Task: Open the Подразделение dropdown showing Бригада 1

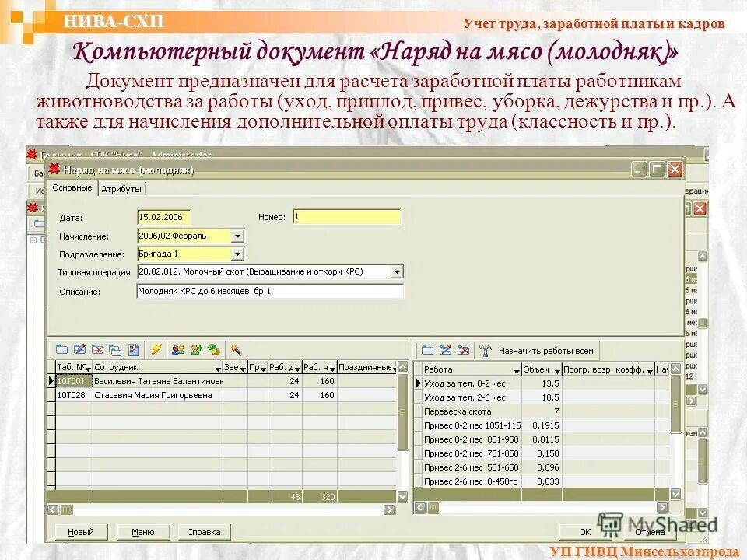Action: tap(239, 254)
